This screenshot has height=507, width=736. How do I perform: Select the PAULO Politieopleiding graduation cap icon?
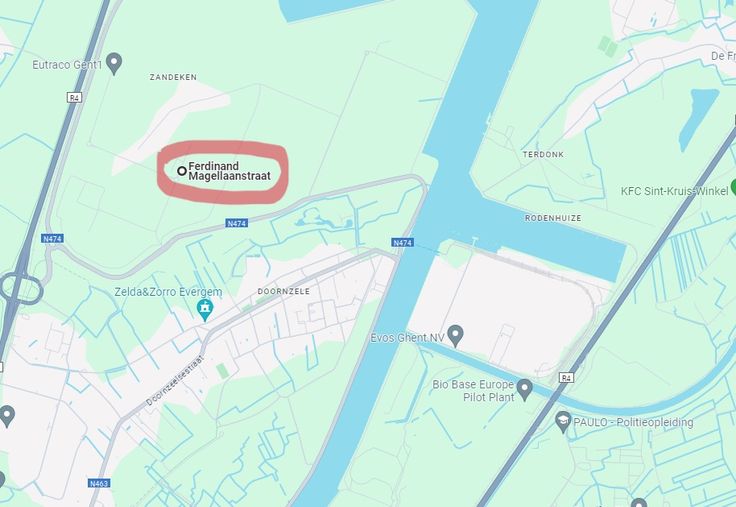[x=563, y=422]
